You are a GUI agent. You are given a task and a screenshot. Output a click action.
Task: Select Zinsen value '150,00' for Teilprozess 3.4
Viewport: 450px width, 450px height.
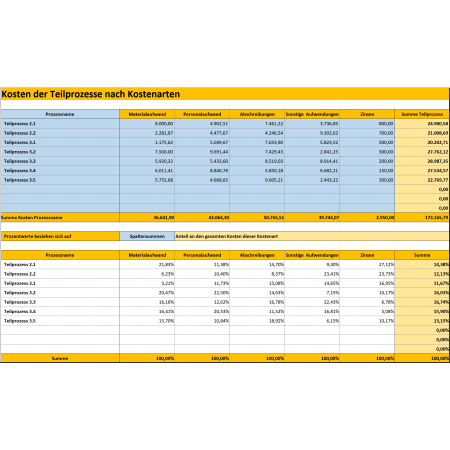(x=367, y=170)
